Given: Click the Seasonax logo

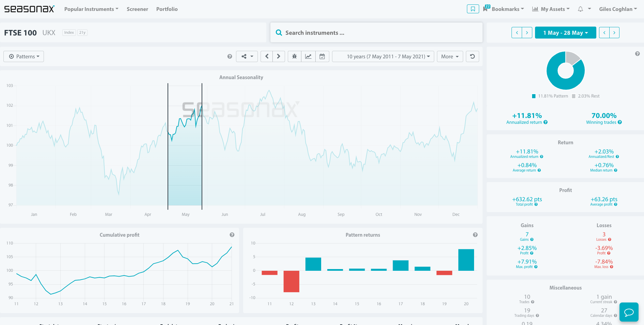Looking at the screenshot, I should click(x=29, y=9).
